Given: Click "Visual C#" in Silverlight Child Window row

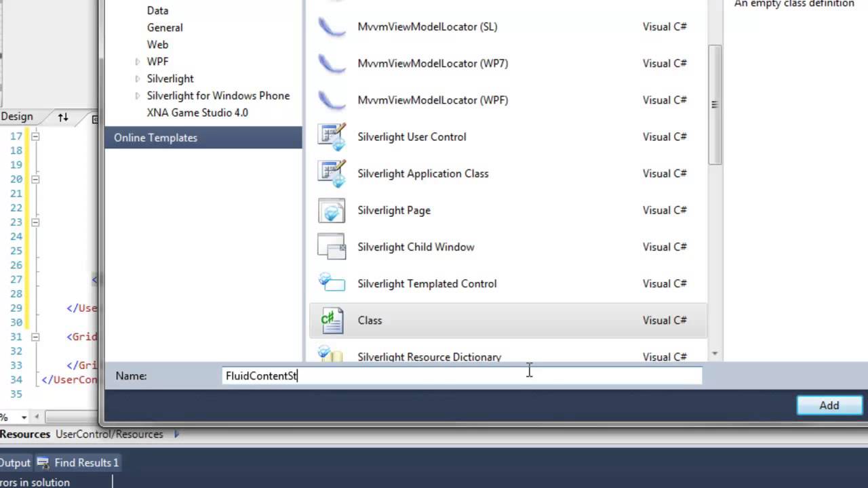Looking at the screenshot, I should click(665, 247).
